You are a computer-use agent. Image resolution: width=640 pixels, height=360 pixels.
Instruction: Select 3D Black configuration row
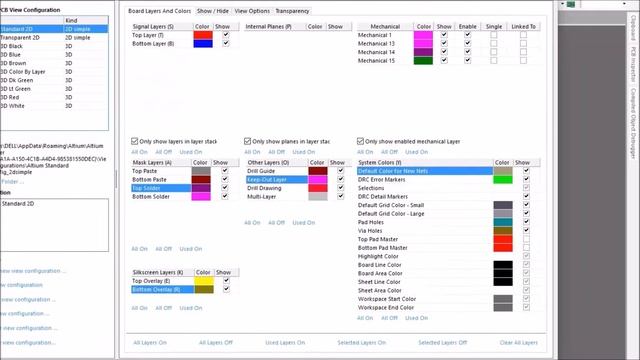tap(54, 46)
